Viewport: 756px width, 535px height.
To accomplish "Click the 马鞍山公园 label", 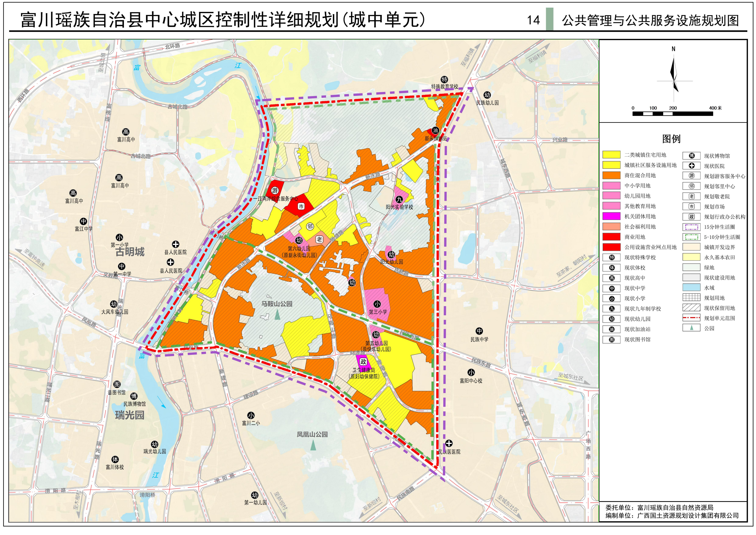I will [x=277, y=304].
